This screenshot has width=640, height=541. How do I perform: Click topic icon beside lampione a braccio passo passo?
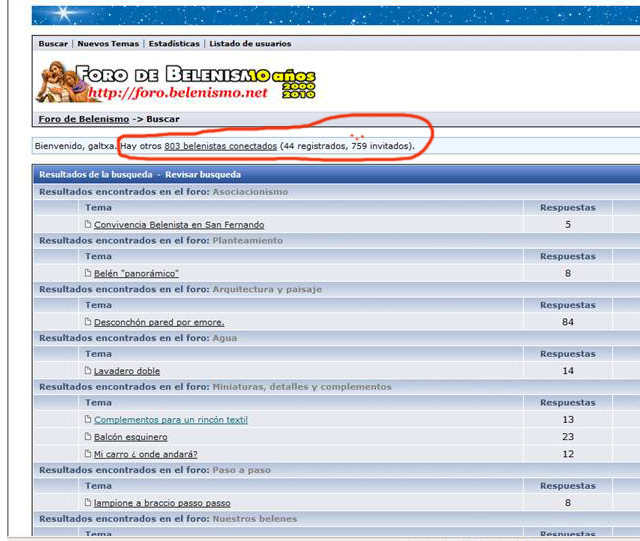coord(88,503)
